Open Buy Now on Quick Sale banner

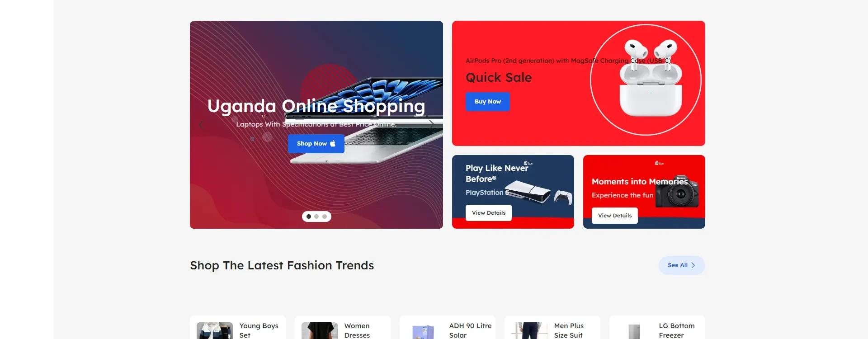pos(488,102)
